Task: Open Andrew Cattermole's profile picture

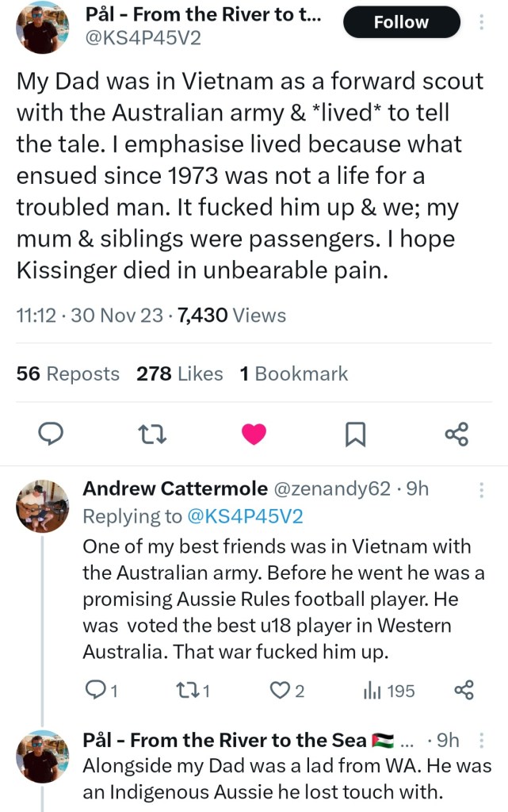Action: 43,505
